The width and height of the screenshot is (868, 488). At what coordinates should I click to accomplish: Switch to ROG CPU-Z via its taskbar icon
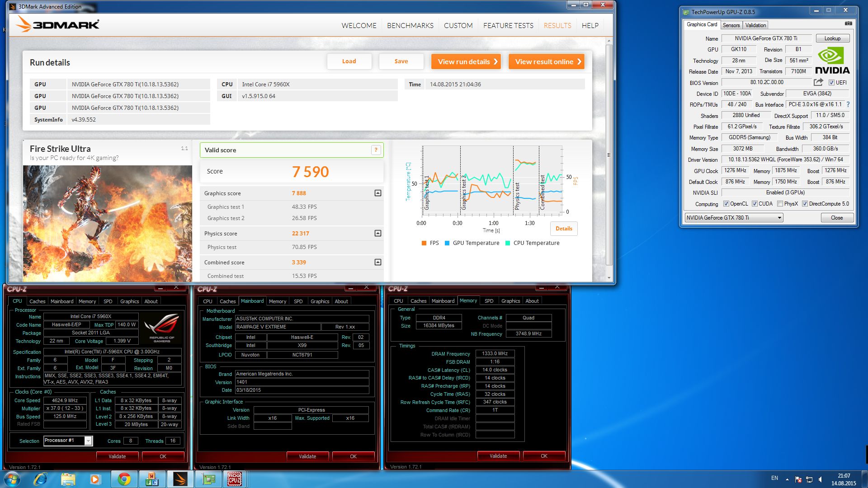click(235, 479)
